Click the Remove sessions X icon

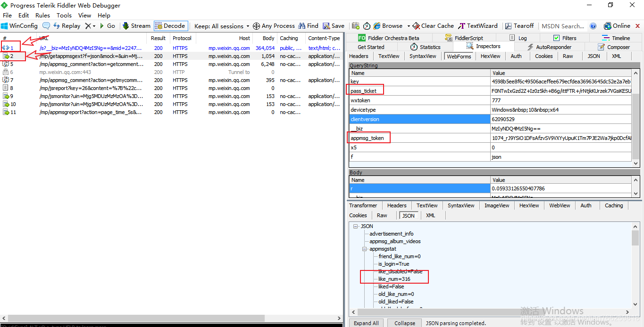tap(88, 26)
